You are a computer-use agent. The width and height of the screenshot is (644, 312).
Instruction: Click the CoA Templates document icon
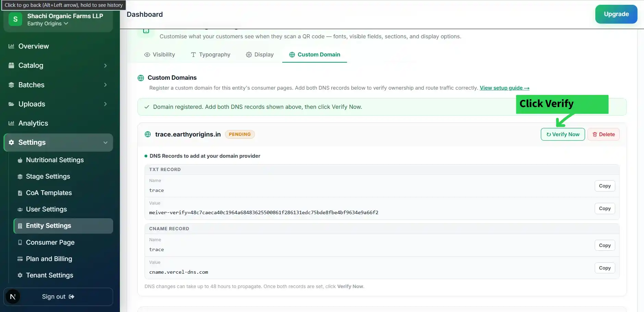point(20,193)
